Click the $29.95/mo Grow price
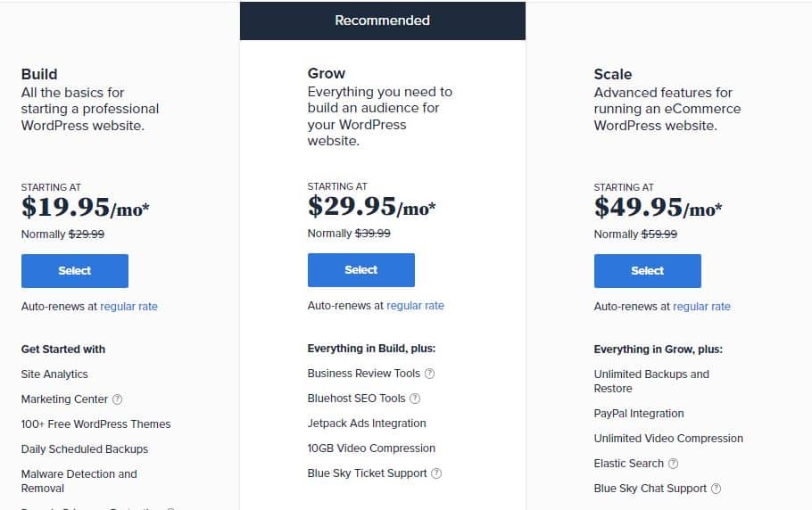This screenshot has height=510, width=812. 371,206
